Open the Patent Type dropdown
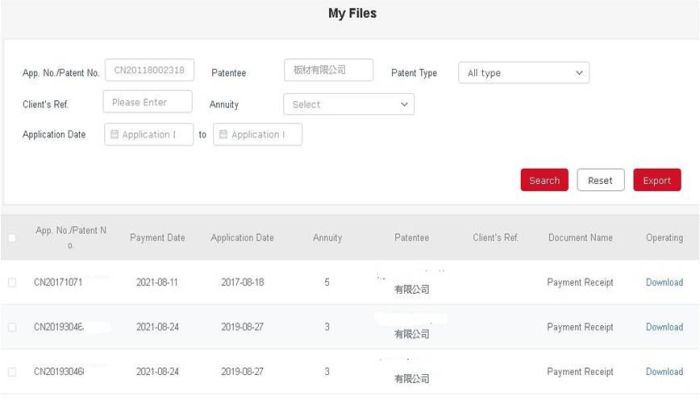 point(522,73)
